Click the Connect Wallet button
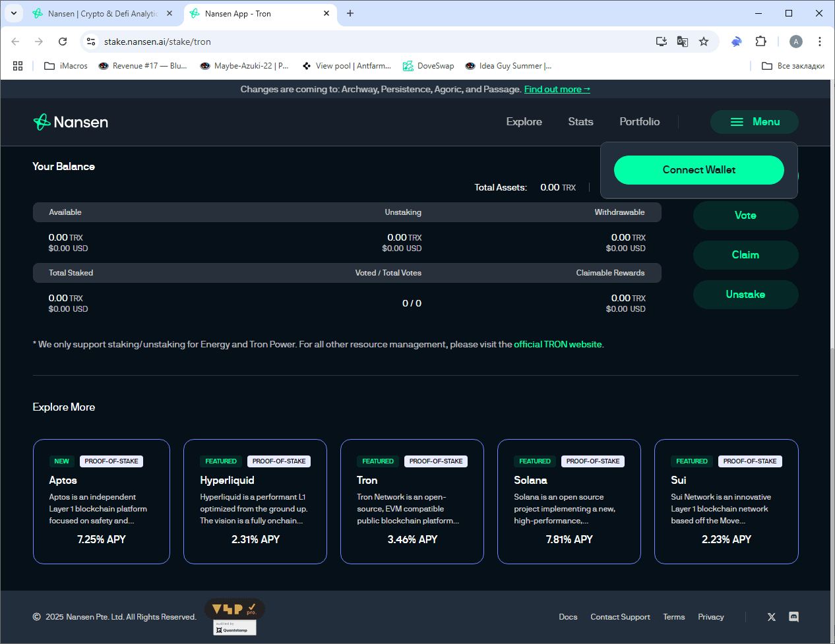 coord(699,170)
